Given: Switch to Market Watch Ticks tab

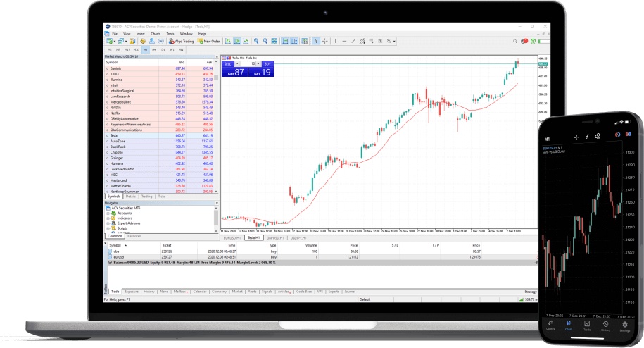Looking at the screenshot, I should [x=162, y=197].
